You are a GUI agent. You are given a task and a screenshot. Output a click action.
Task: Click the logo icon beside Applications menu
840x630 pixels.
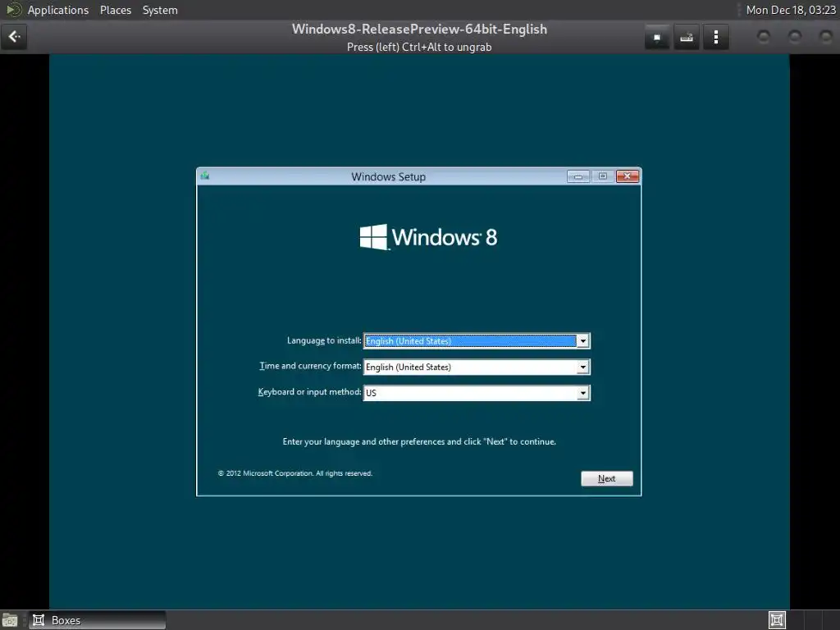tap(13, 10)
